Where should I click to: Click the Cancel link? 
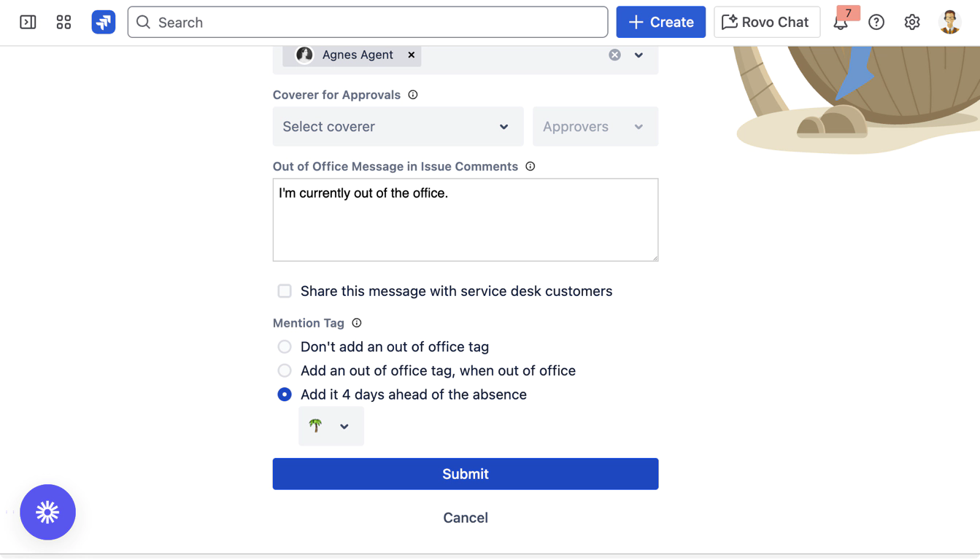pos(465,518)
